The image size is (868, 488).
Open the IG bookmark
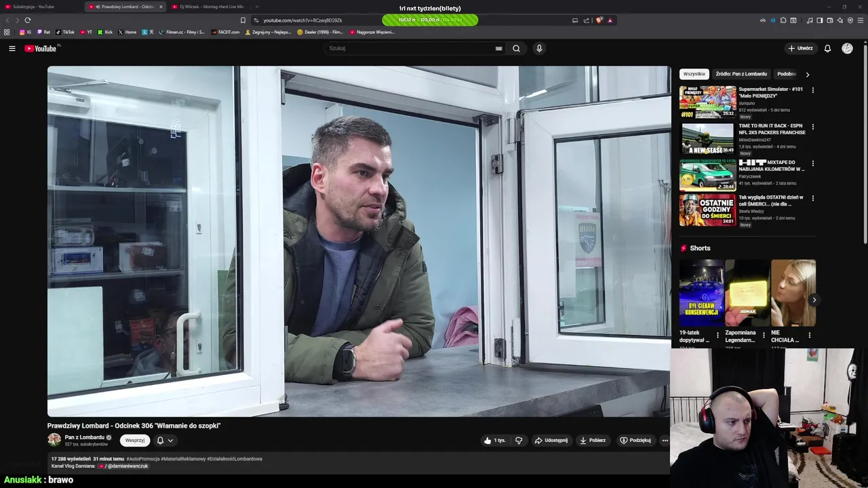(x=26, y=32)
